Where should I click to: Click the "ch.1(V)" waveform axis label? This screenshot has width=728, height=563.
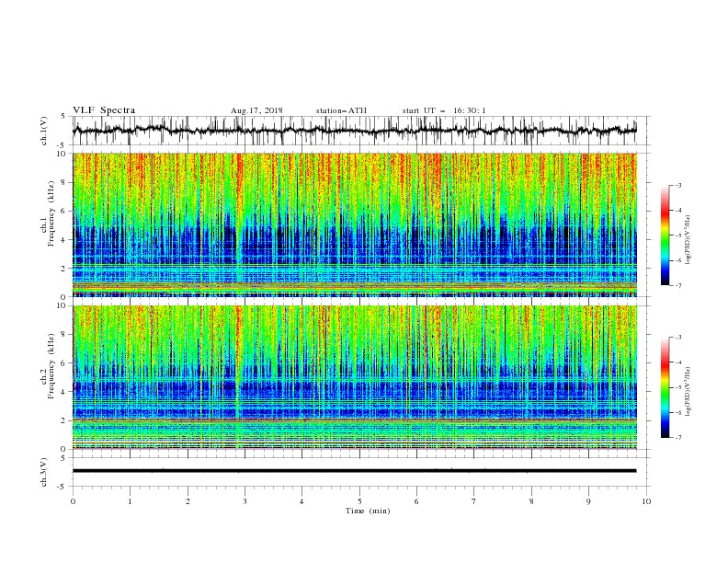pyautogui.click(x=44, y=131)
